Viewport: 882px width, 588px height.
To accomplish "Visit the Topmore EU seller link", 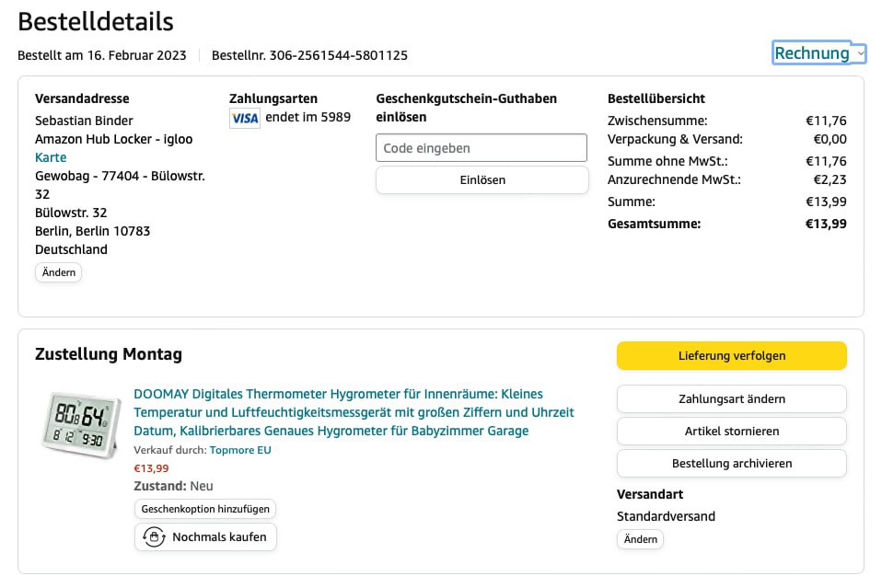I will point(240,450).
